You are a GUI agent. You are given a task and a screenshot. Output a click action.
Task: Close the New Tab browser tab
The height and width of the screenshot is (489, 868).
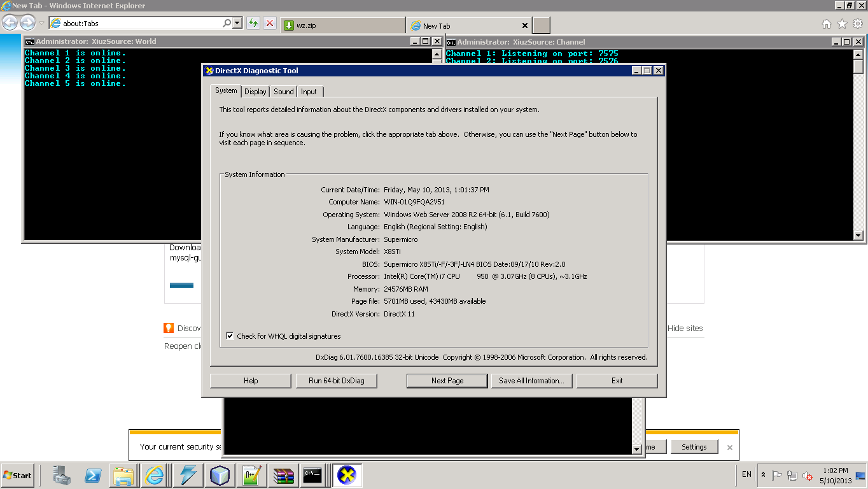pyautogui.click(x=525, y=25)
